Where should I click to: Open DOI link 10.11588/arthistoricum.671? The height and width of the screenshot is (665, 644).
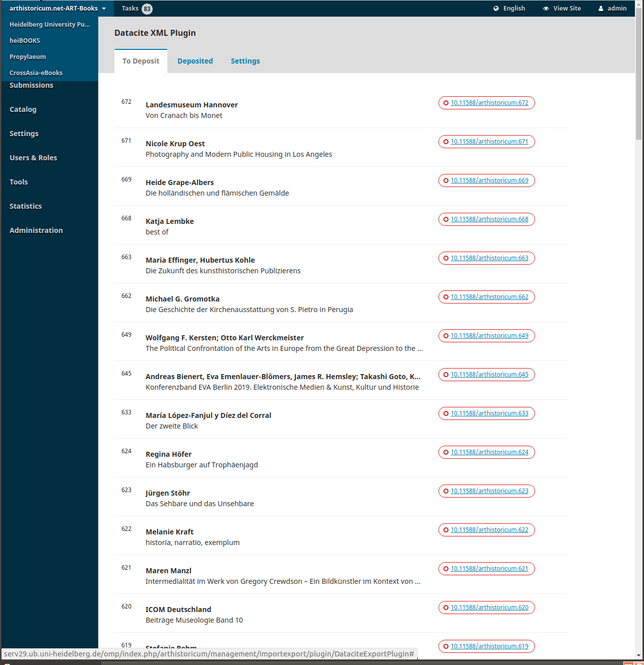[x=489, y=142]
